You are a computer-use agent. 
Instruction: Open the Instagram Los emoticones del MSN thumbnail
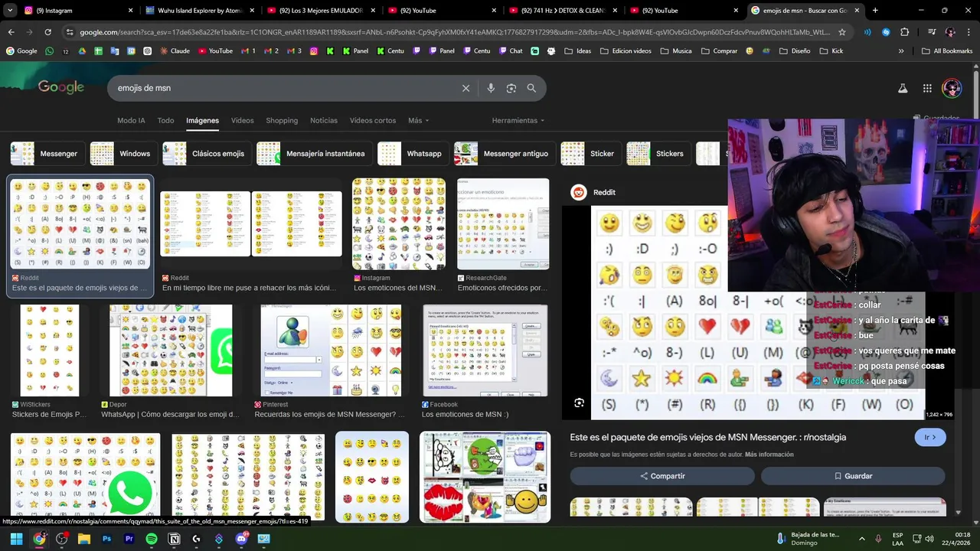pos(398,224)
